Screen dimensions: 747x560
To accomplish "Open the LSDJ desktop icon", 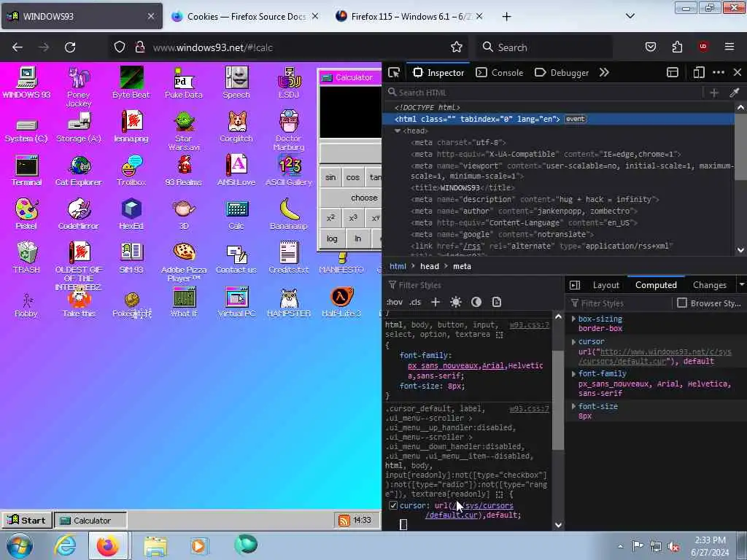I will click(289, 82).
